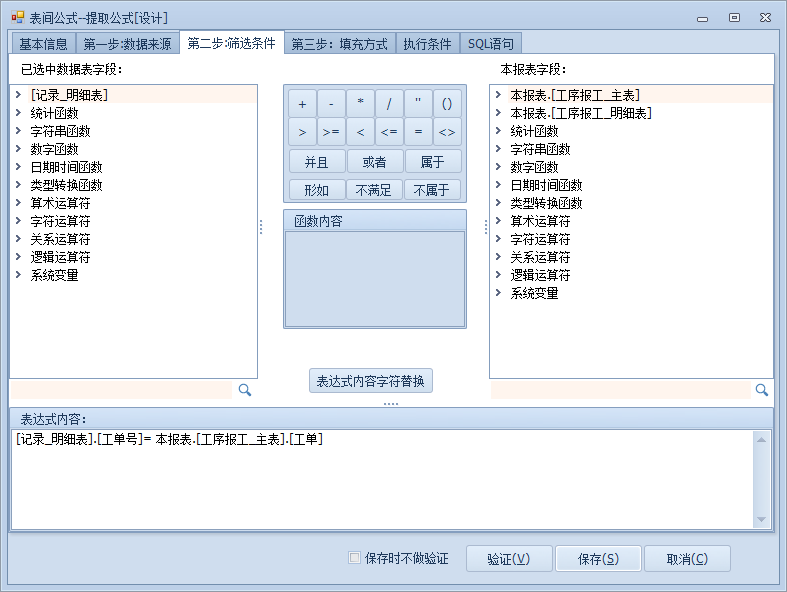Click the search magnifier under the right field list
The height and width of the screenshot is (592, 787).
coord(761,390)
